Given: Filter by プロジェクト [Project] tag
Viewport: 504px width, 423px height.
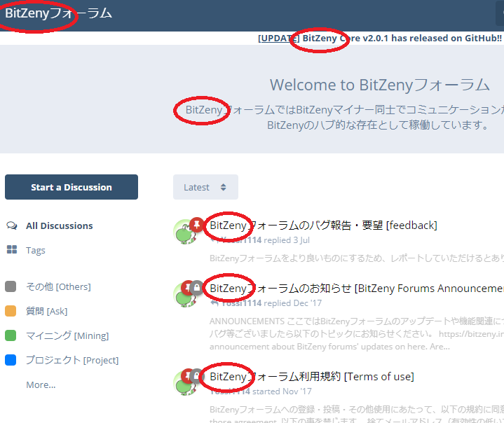Looking at the screenshot, I should pos(72,360).
